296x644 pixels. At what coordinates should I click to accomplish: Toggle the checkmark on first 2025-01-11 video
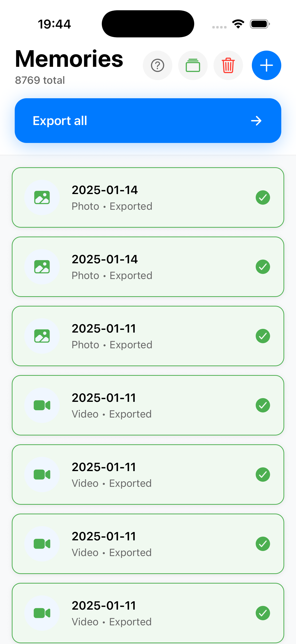pyautogui.click(x=263, y=405)
